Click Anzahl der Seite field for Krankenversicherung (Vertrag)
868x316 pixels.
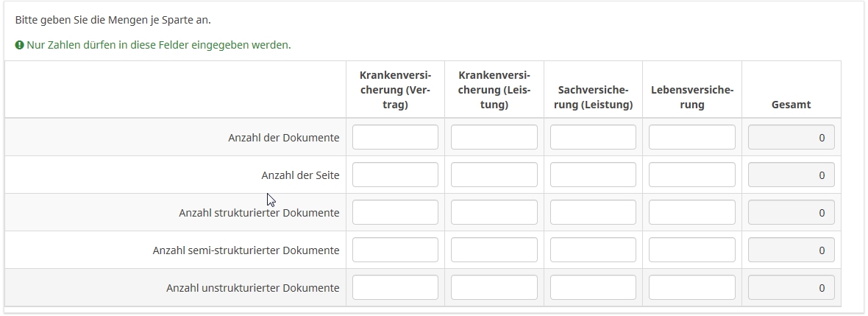coord(395,175)
